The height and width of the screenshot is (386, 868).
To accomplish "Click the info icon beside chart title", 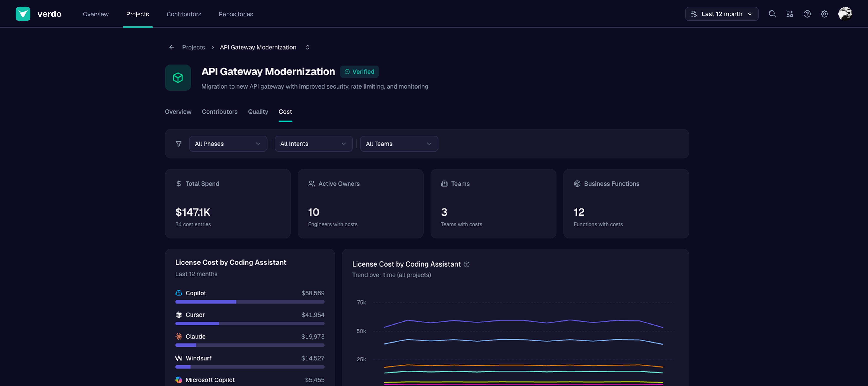I will (x=466, y=265).
